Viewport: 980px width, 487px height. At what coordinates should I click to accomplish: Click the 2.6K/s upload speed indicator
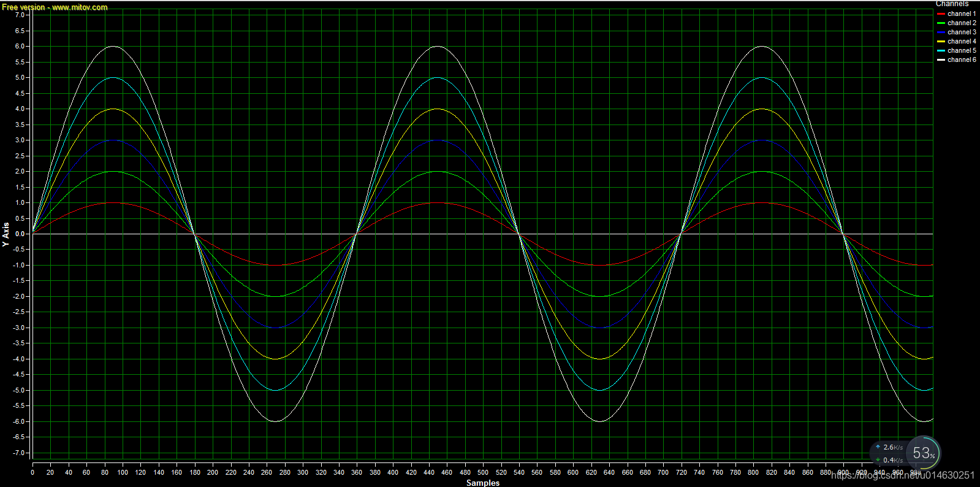point(889,447)
